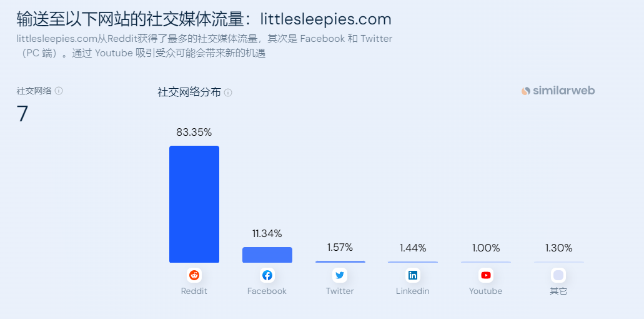Click the Facebook icon
The image size is (644, 319).
[x=267, y=275]
